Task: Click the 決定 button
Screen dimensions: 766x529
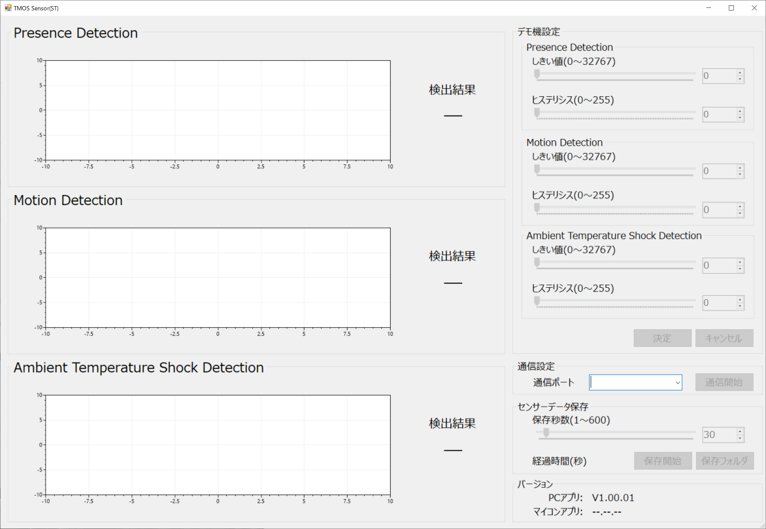Action: [x=662, y=338]
